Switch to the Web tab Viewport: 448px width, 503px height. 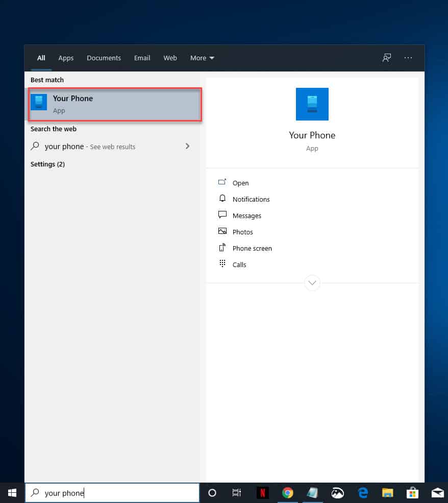(x=170, y=58)
